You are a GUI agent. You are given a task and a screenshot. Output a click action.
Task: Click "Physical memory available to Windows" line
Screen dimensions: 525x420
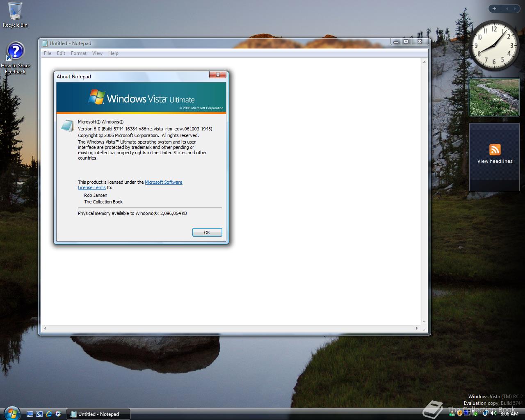[132, 213]
